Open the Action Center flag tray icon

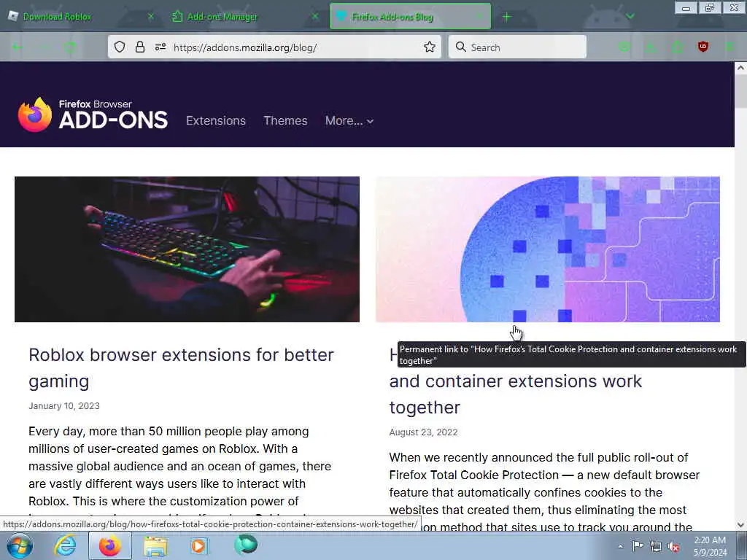pos(638,545)
